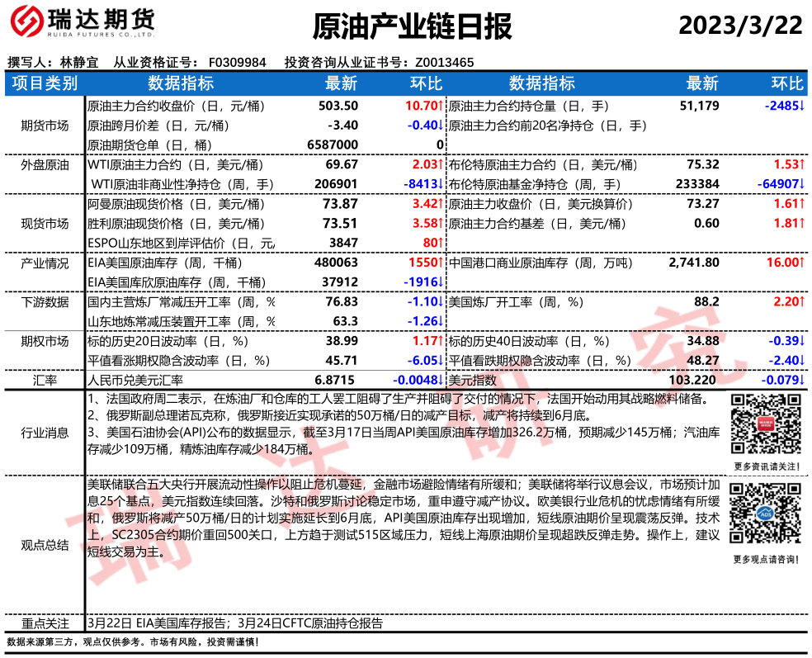Image resolution: width=812 pixels, height=658 pixels.
Task: Click the 下游数据 row label
Action: (45, 302)
